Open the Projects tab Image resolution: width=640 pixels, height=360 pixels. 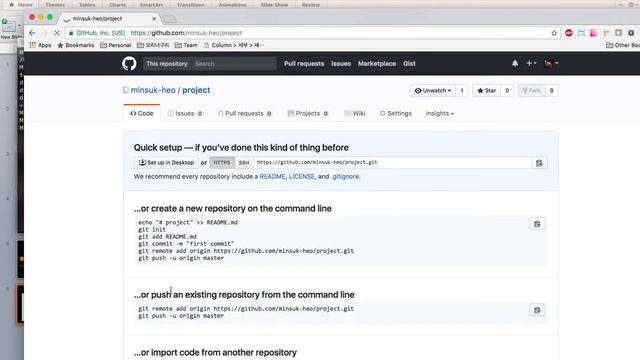[x=308, y=113]
